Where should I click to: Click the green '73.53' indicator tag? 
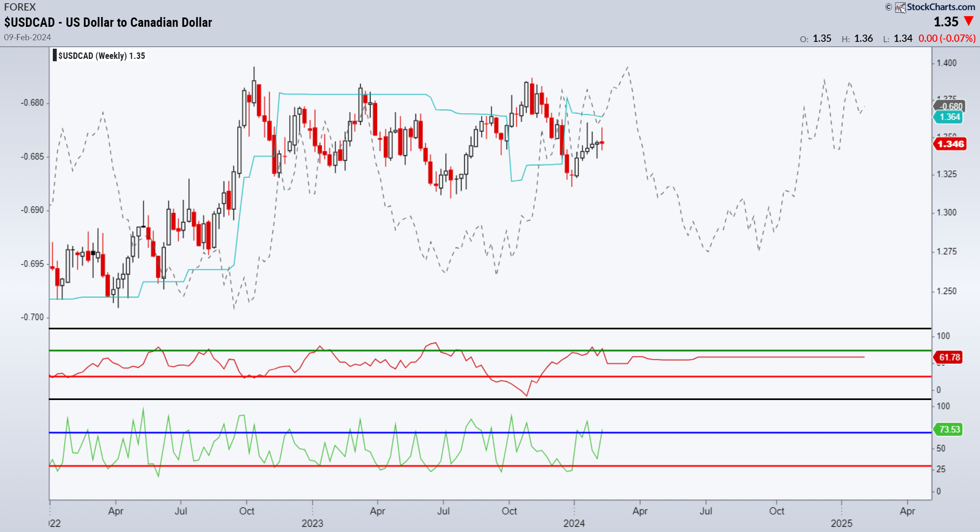coord(948,429)
